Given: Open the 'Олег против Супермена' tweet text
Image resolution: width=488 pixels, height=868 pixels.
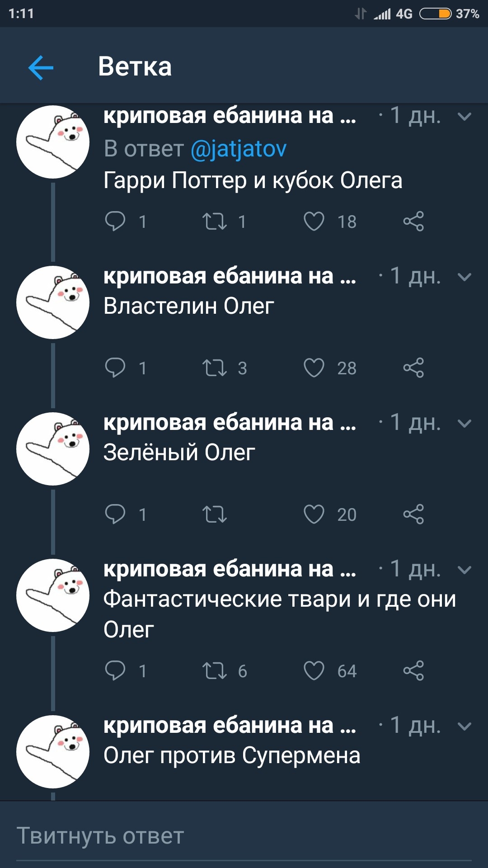Looking at the screenshot, I should click(232, 755).
